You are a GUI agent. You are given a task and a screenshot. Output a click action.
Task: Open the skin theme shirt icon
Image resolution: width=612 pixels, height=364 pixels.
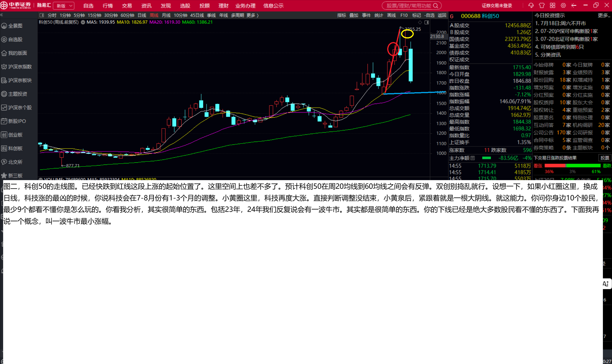pos(542,5)
